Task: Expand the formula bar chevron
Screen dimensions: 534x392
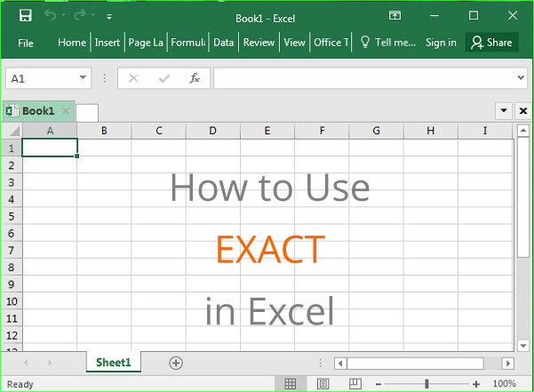Action: (x=521, y=77)
